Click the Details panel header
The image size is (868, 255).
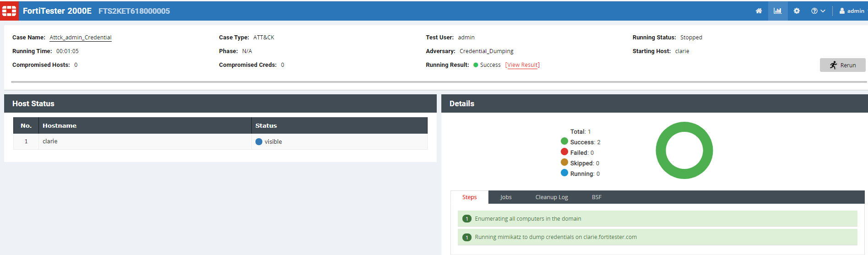[x=655, y=103]
